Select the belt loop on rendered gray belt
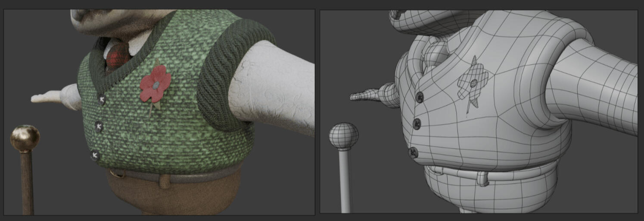Image resolution: width=644 pixels, height=221 pixels. 164,180
